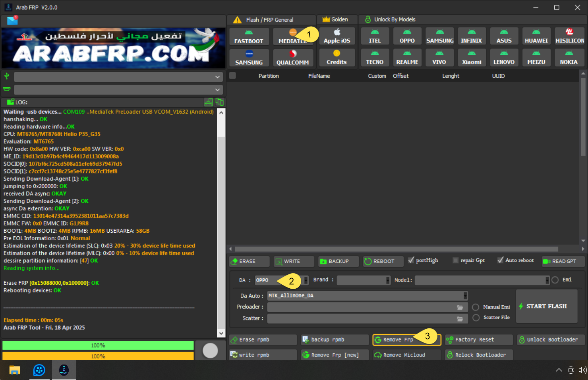Open the Credits button
Image resolution: width=588 pixels, height=380 pixels.
point(337,58)
